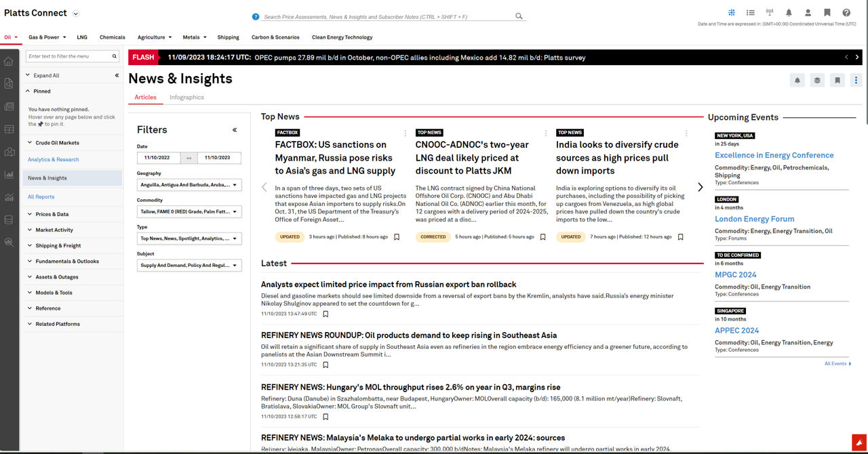868x454 pixels.
Task: Click the database icon in left sidebar
Action: pos(9,220)
